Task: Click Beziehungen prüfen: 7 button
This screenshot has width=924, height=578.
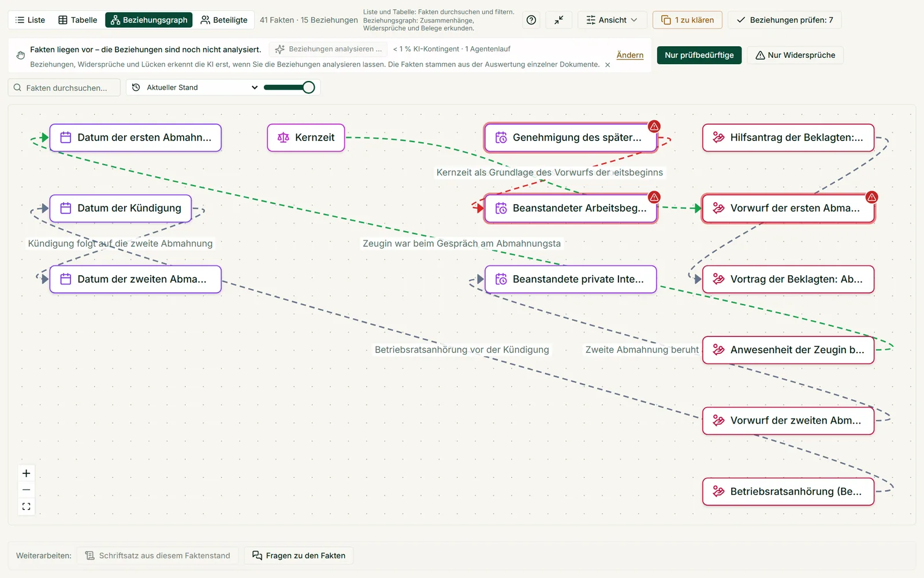Action: (x=784, y=20)
